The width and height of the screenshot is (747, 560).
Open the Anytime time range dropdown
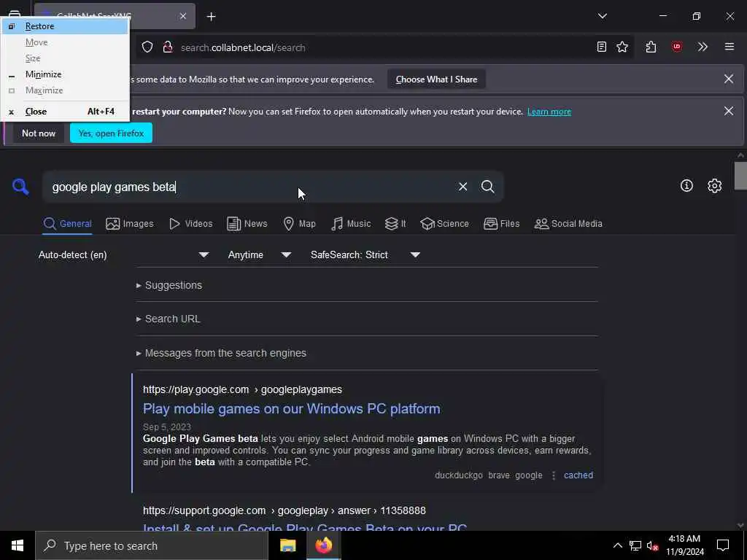pos(260,255)
